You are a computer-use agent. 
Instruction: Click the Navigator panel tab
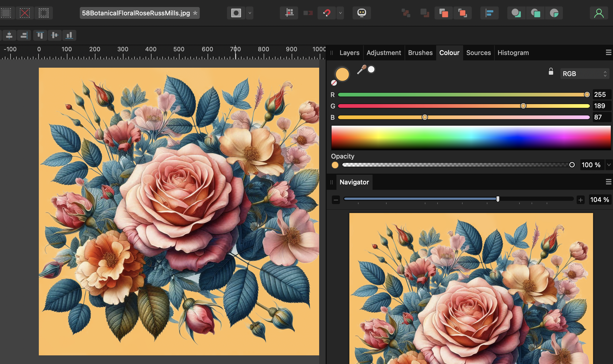354,182
